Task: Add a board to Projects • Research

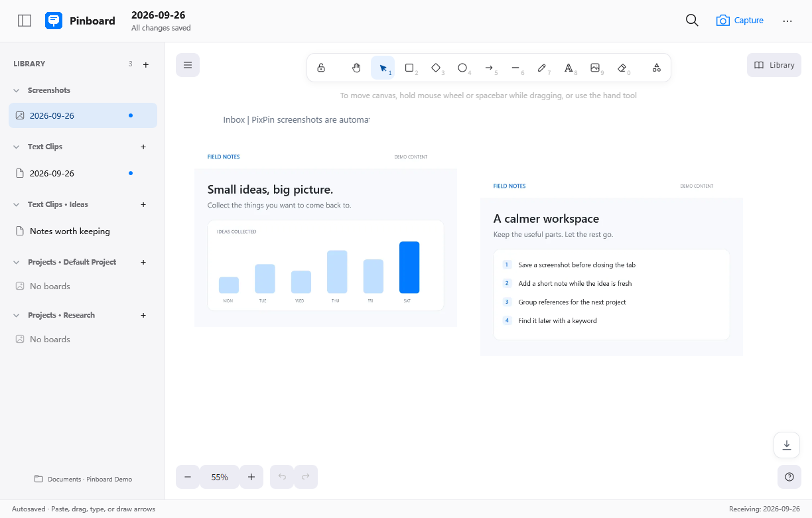Action: point(143,315)
